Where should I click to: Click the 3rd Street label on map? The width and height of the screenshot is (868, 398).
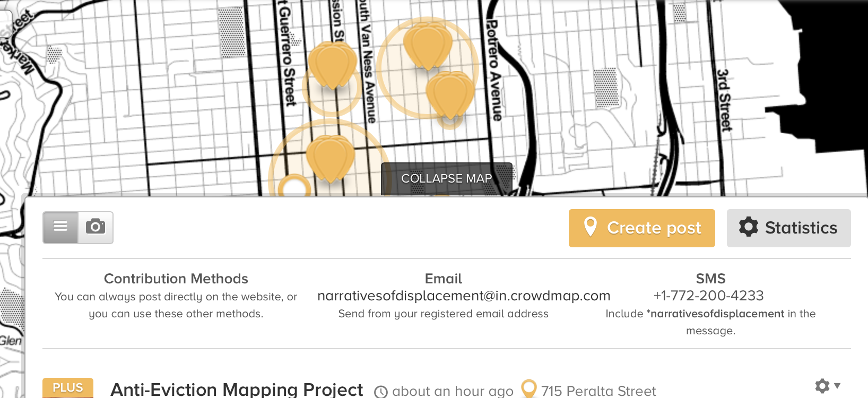coord(724,100)
